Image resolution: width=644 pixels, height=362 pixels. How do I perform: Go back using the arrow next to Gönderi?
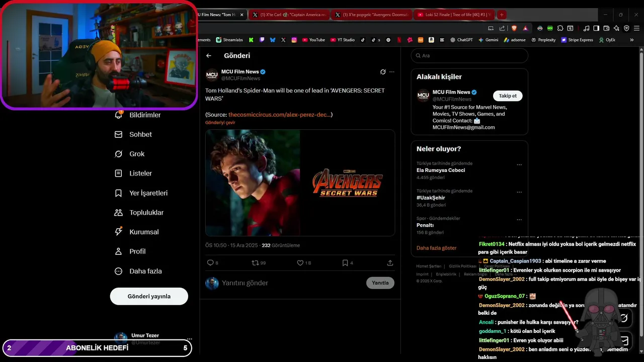(209, 56)
